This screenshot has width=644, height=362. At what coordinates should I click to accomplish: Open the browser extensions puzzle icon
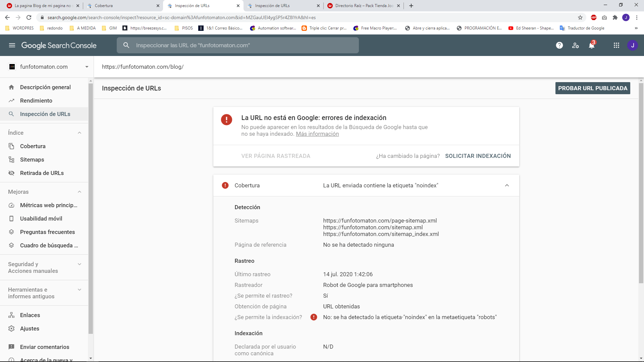point(615,17)
